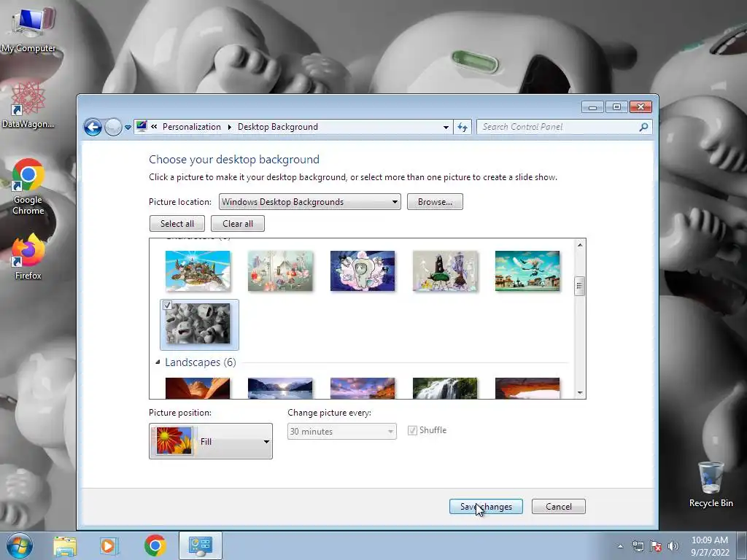Open Chrome from the taskbar

click(155, 545)
